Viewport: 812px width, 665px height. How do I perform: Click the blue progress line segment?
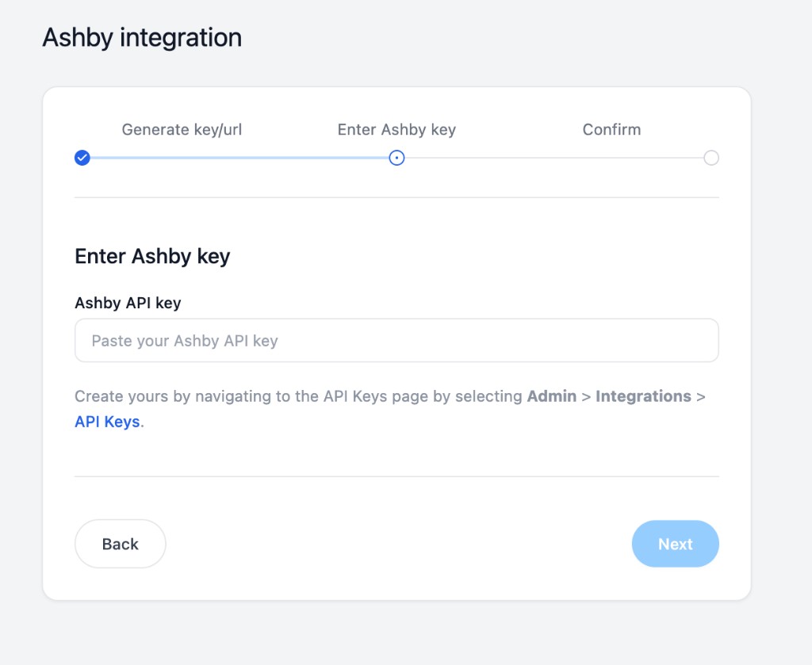click(238, 158)
